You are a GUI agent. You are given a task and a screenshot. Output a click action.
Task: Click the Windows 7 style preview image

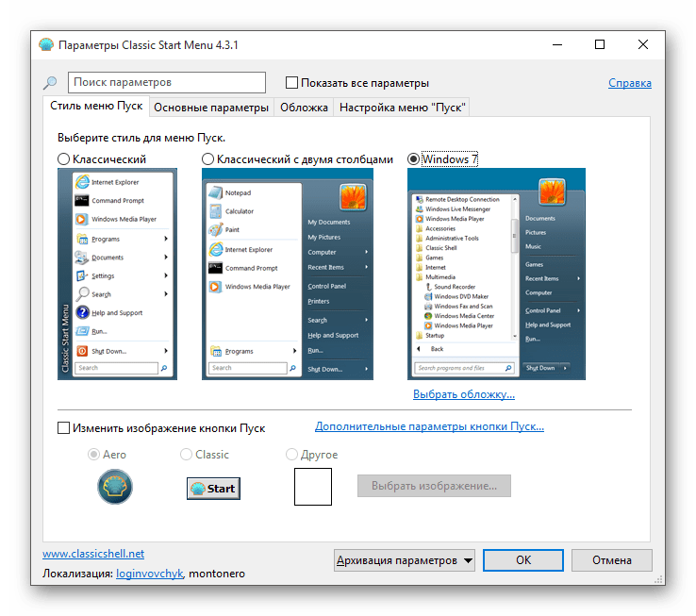496,274
